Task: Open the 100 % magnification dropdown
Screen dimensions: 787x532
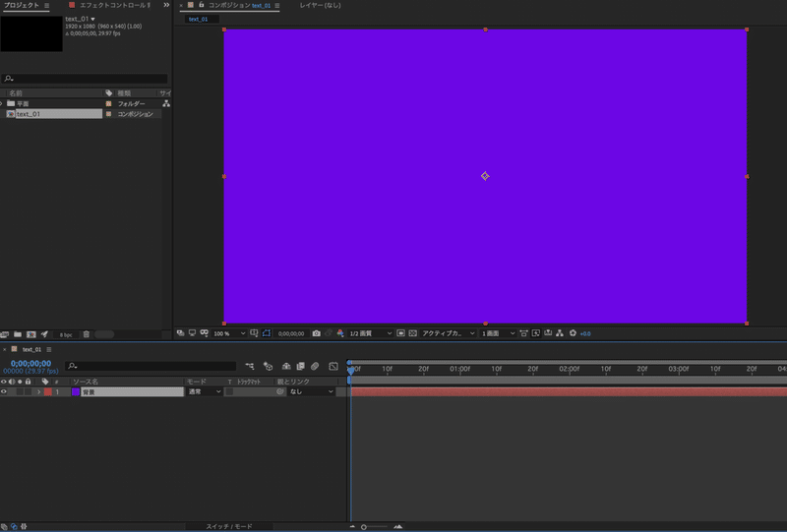Action: 229,333
